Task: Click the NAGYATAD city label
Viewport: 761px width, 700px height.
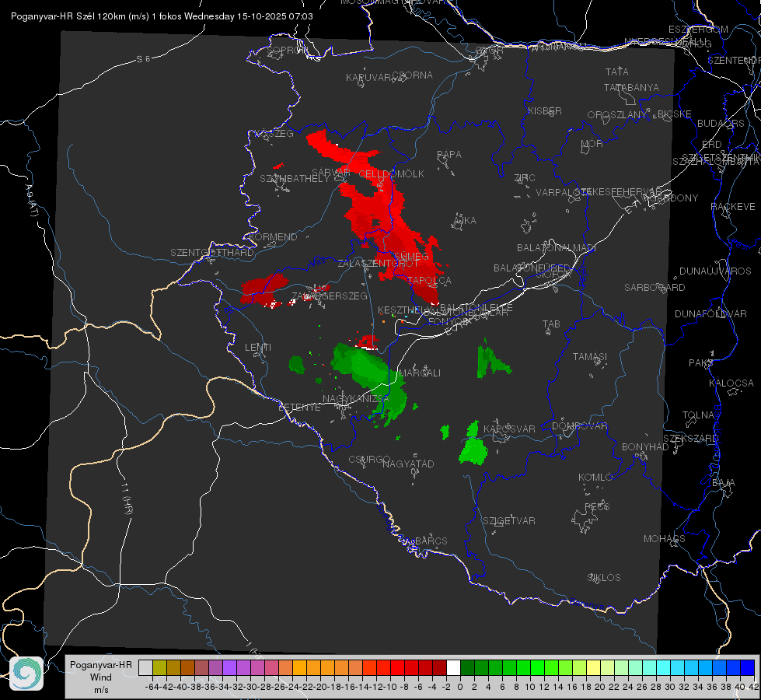Action: (408, 464)
